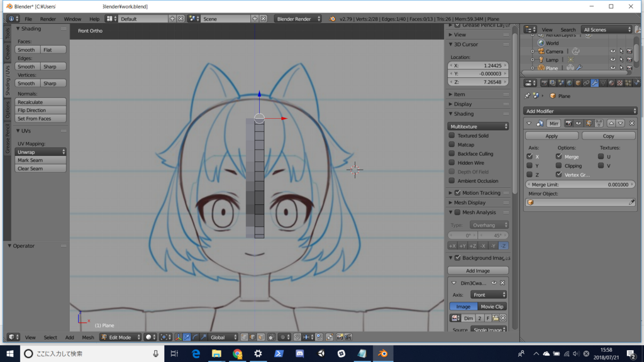Enable Clipping option in Mirror modifier
Image resolution: width=644 pixels, height=362 pixels.
(558, 165)
